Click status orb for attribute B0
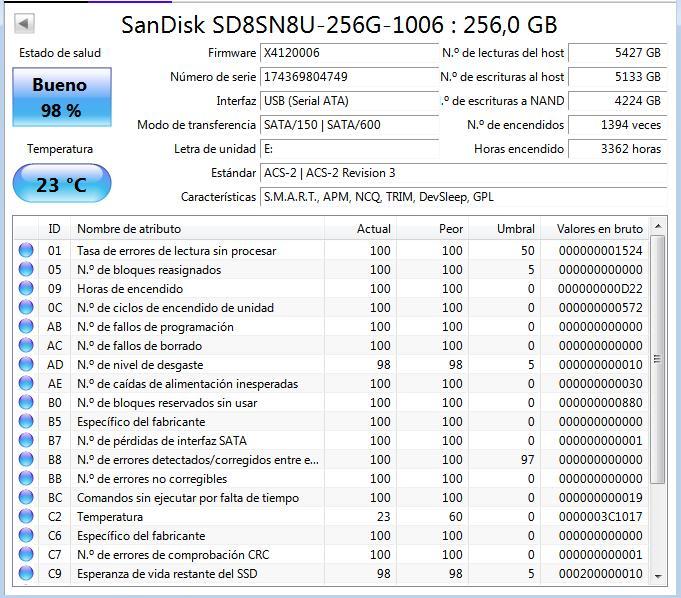 [x=26, y=403]
